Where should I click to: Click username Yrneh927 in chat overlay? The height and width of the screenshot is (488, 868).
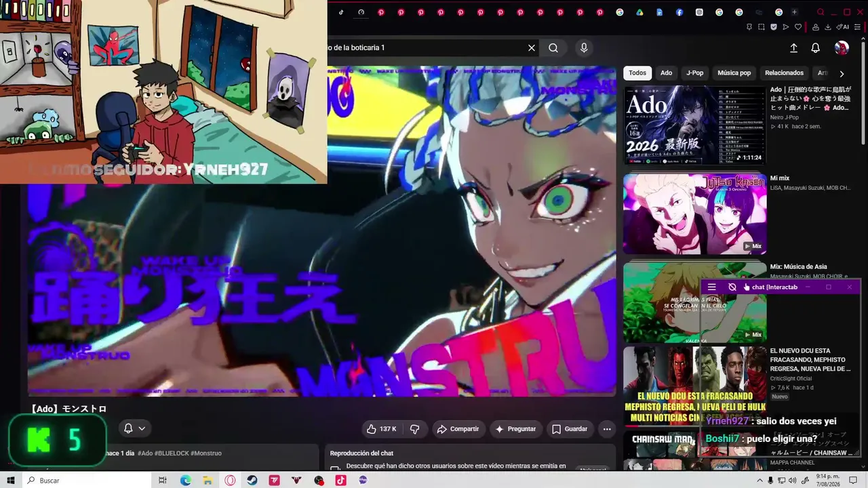click(x=727, y=421)
